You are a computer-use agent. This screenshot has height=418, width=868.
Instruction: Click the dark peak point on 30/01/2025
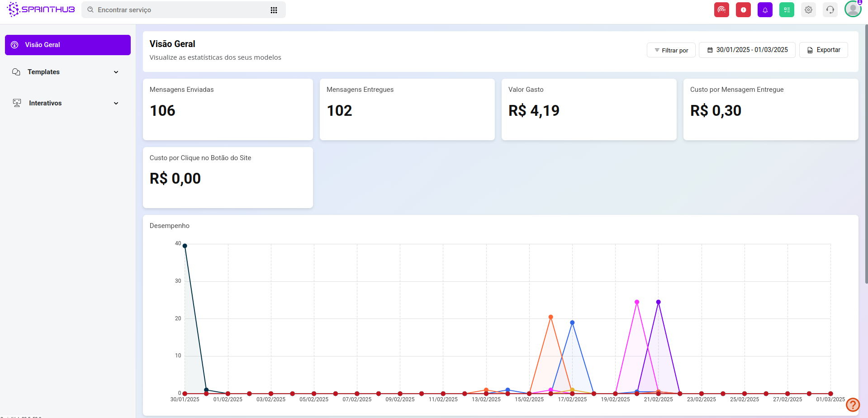coord(185,246)
